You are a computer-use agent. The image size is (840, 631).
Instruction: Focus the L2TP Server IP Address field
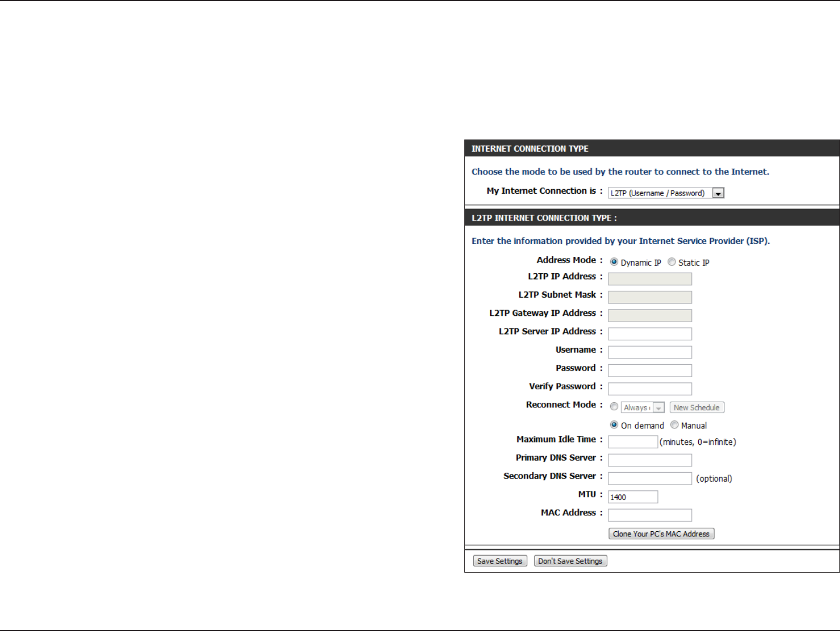pos(650,334)
